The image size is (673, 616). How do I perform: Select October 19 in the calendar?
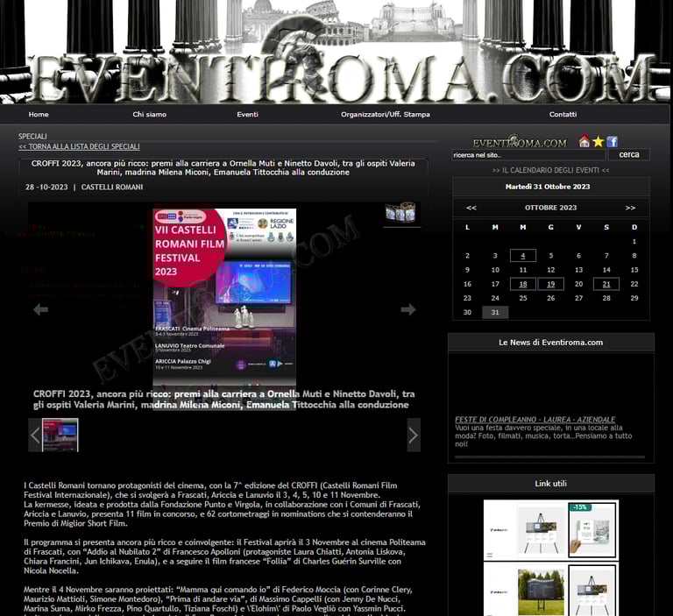click(550, 284)
